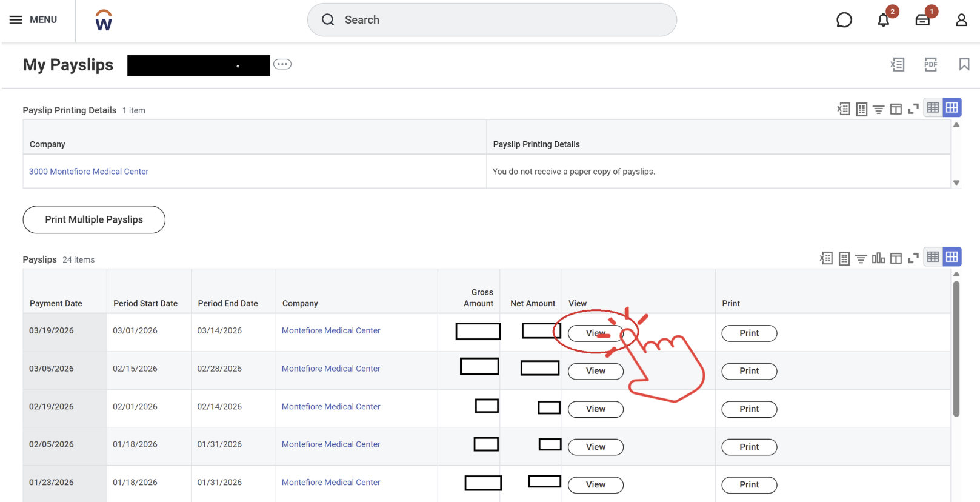Viewport: 980px width, 502px height.
Task: Open notifications bell with 2 alerts
Action: click(884, 20)
